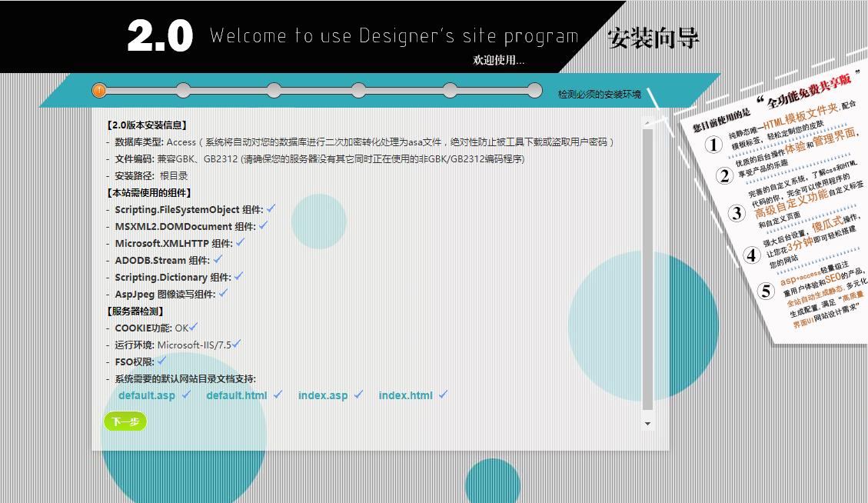Click circled number 1 on the flyer
This screenshot has width=868, height=503.
point(713,145)
